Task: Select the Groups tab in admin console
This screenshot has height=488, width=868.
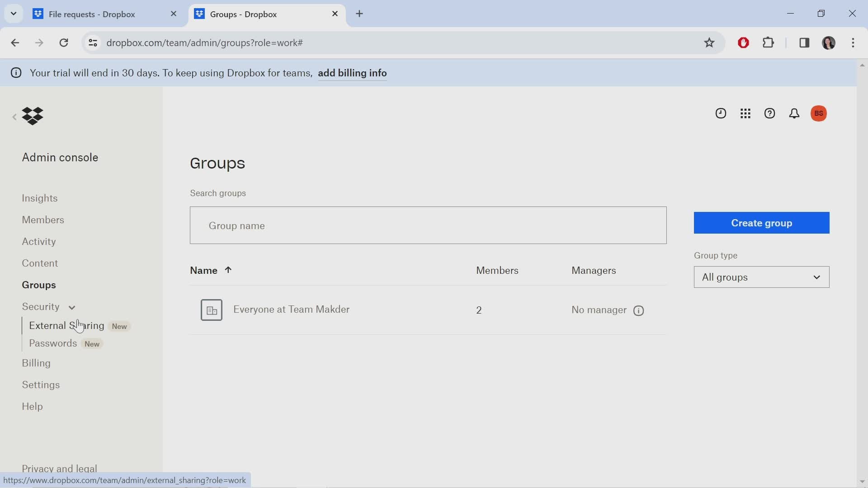Action: coord(39,285)
